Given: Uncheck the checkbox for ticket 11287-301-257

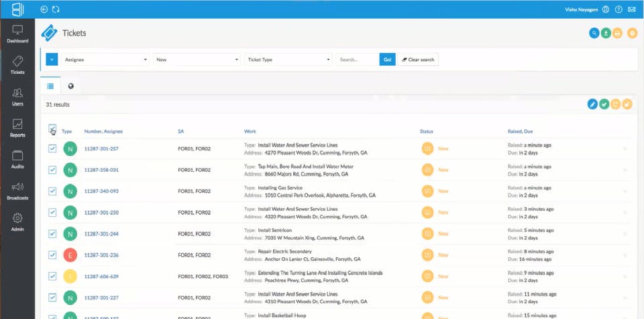Looking at the screenshot, I should click(x=52, y=148).
